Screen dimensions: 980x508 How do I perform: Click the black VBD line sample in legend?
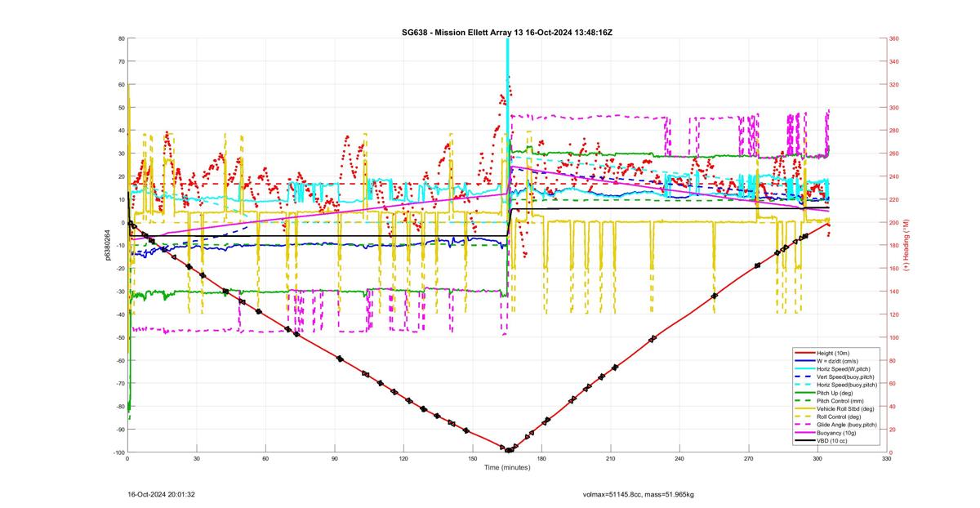pyautogui.click(x=805, y=441)
